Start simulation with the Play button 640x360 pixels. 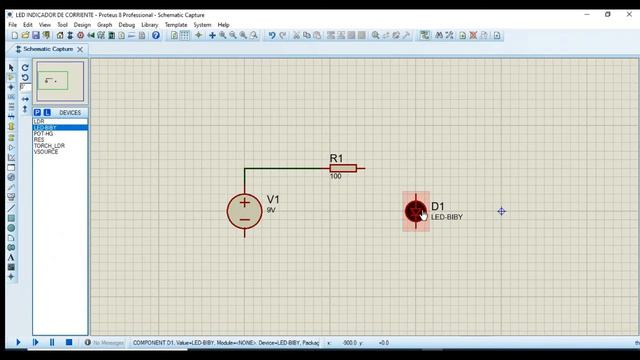[x=18, y=342]
